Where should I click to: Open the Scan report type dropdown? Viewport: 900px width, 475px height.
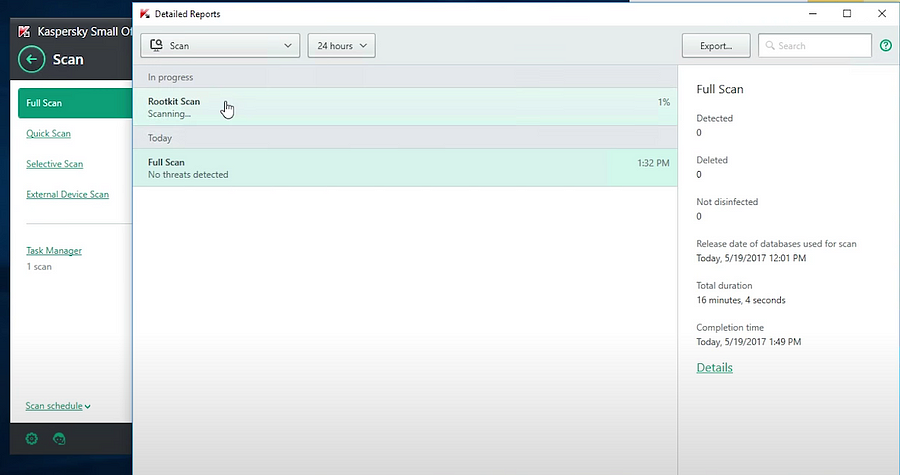pos(220,45)
